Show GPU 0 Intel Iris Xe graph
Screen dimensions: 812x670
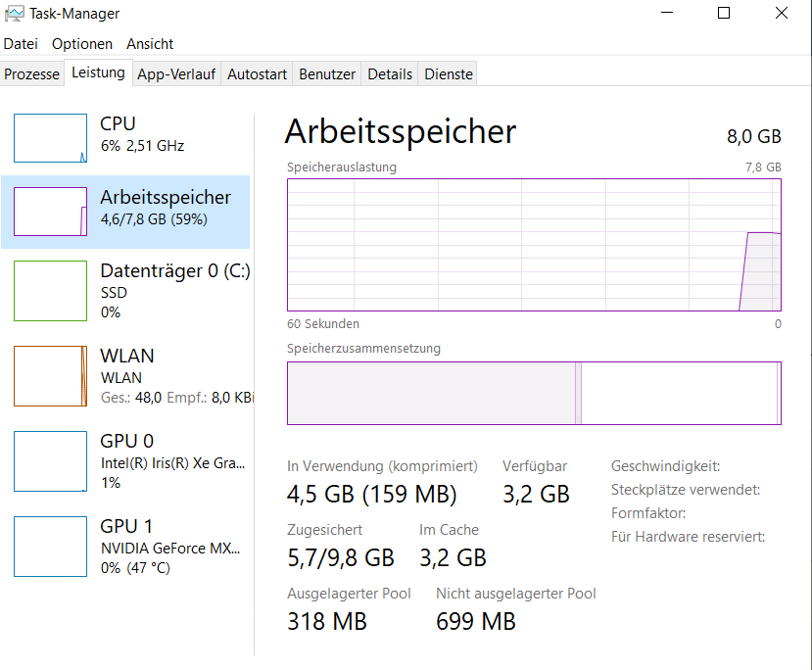pos(50,460)
